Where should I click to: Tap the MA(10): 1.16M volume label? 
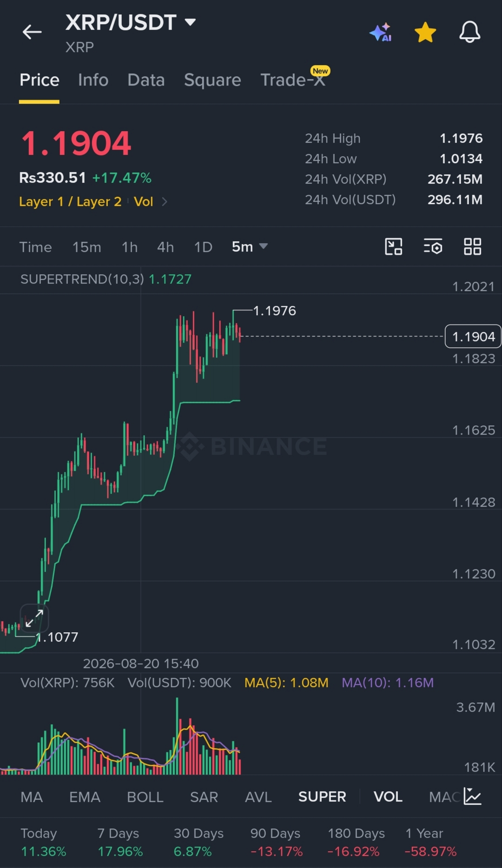[388, 682]
